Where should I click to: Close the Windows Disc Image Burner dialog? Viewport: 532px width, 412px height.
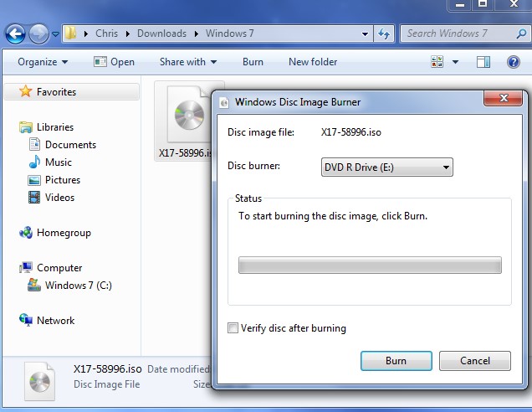pos(504,99)
